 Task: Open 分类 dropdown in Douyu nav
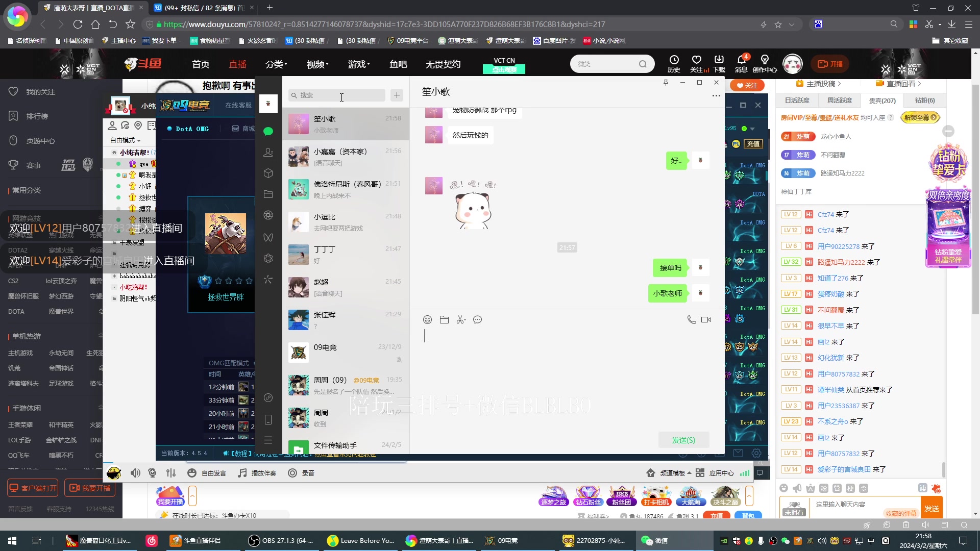[276, 64]
